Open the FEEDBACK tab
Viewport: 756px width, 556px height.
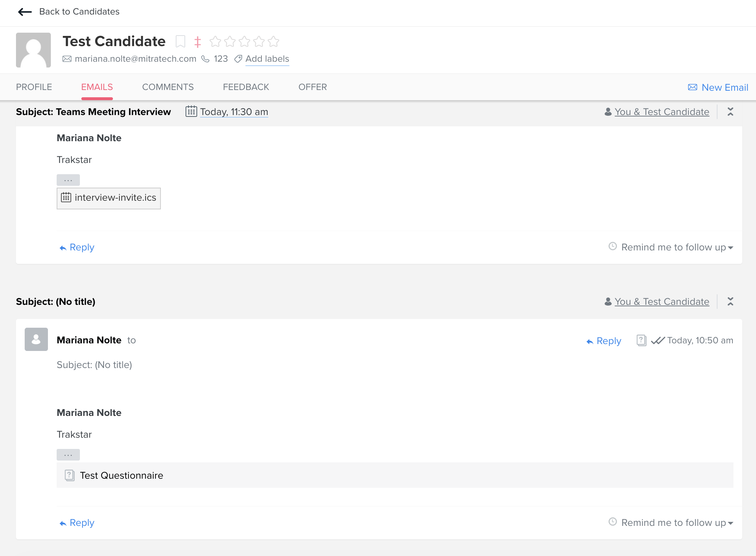tap(246, 87)
